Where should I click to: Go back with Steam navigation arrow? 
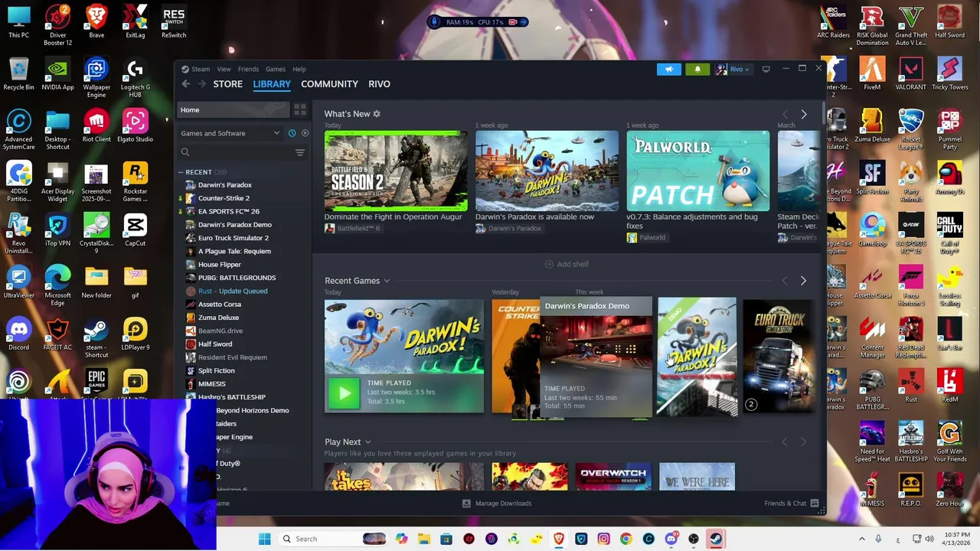(x=186, y=84)
